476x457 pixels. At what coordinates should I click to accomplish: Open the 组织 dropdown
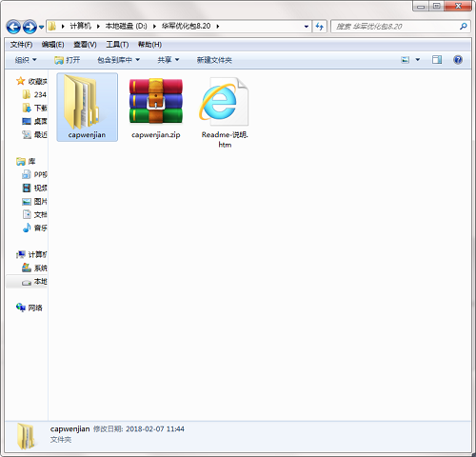click(x=26, y=60)
